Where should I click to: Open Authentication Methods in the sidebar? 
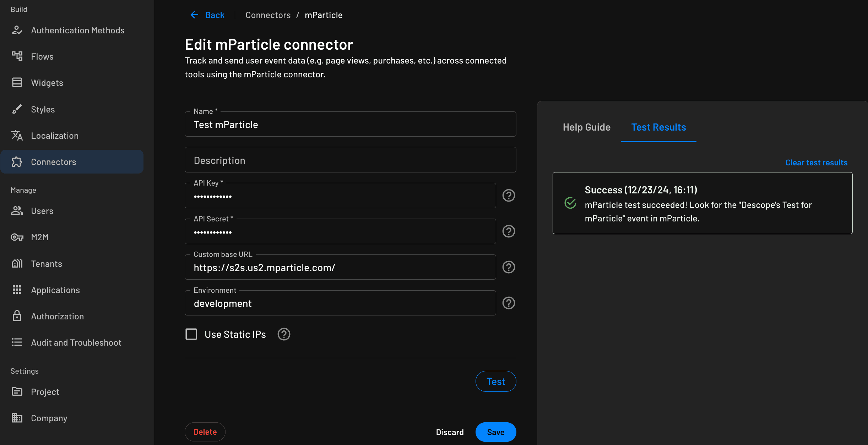tap(78, 30)
